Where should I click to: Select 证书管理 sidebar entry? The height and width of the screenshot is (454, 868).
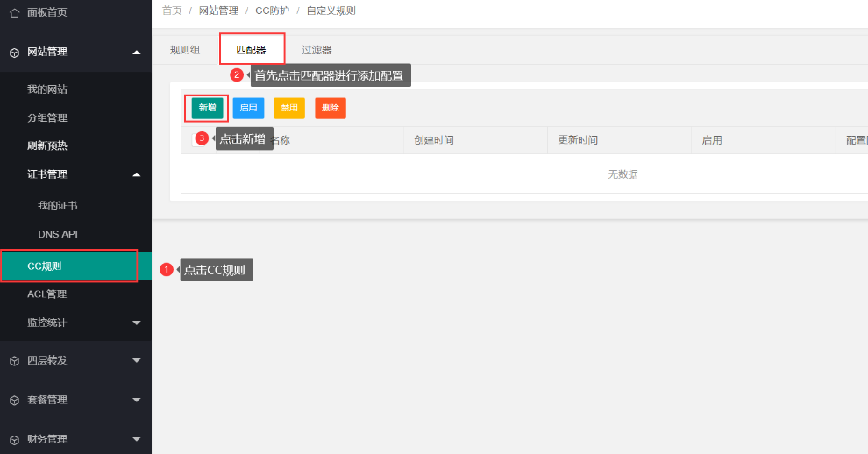(47, 174)
